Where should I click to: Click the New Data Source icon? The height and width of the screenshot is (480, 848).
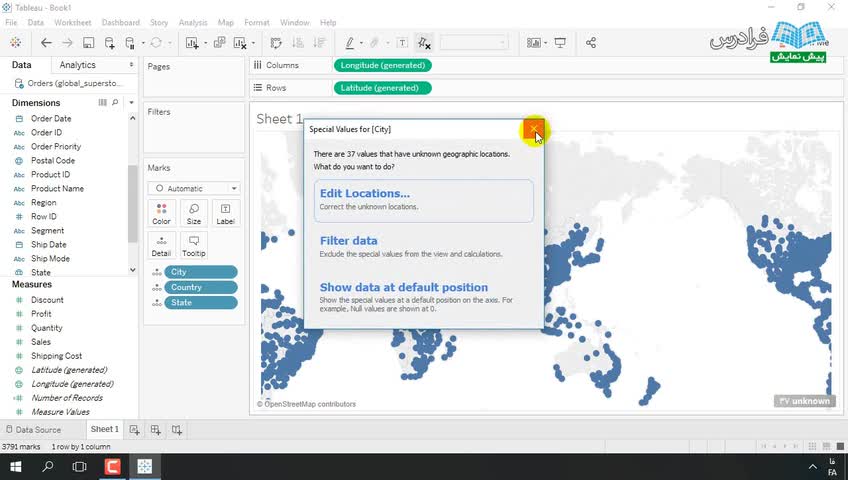click(109, 43)
